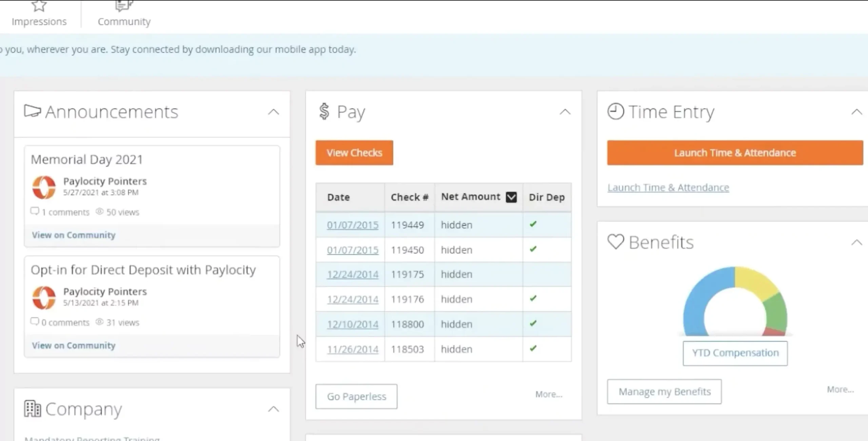The height and width of the screenshot is (441, 868).
Task: Open the Net Amount sort dropdown
Action: (512, 197)
